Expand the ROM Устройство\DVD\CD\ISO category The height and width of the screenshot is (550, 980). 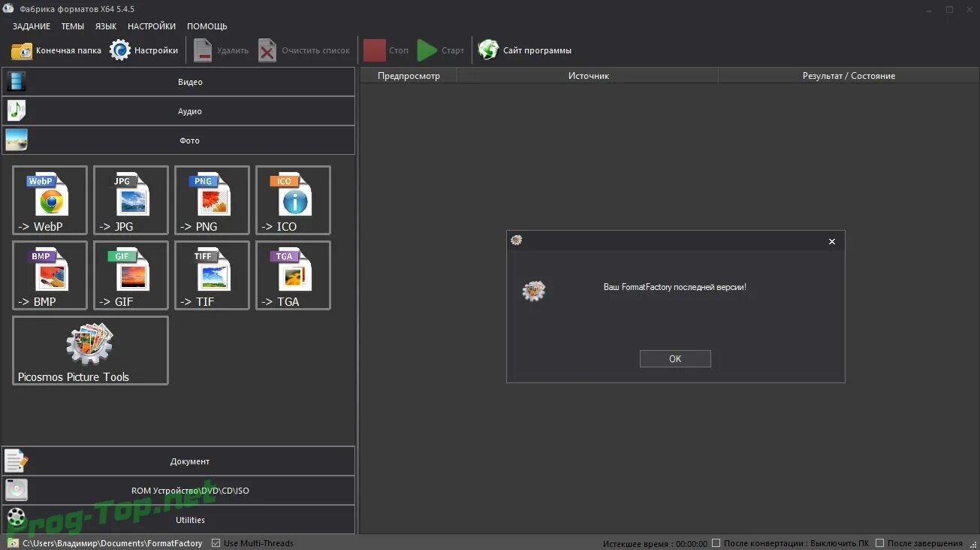(x=178, y=491)
